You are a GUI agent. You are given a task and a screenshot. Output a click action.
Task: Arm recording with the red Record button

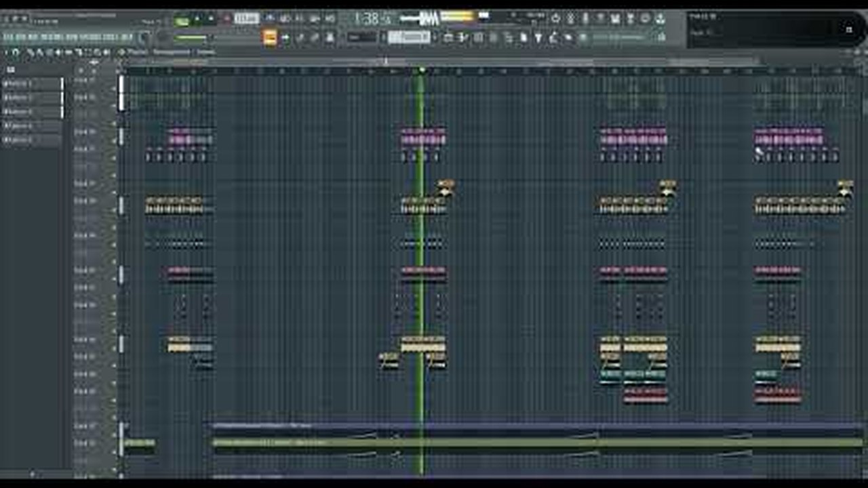(x=226, y=20)
